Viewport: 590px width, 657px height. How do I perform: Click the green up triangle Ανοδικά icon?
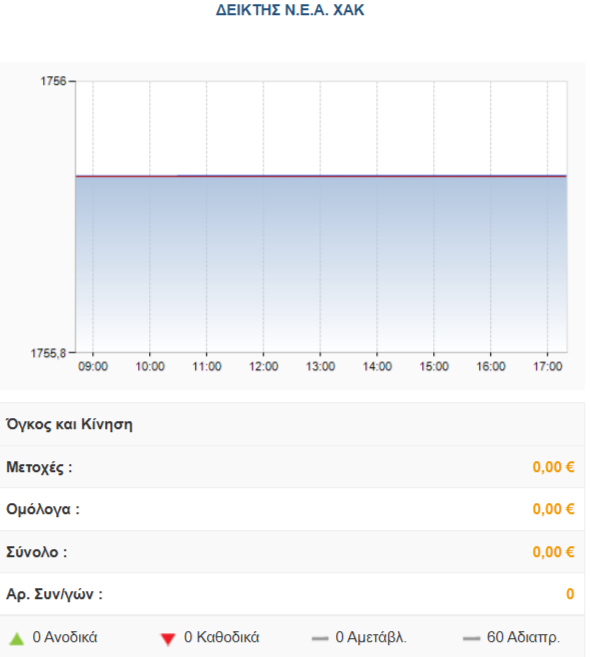(x=17, y=639)
